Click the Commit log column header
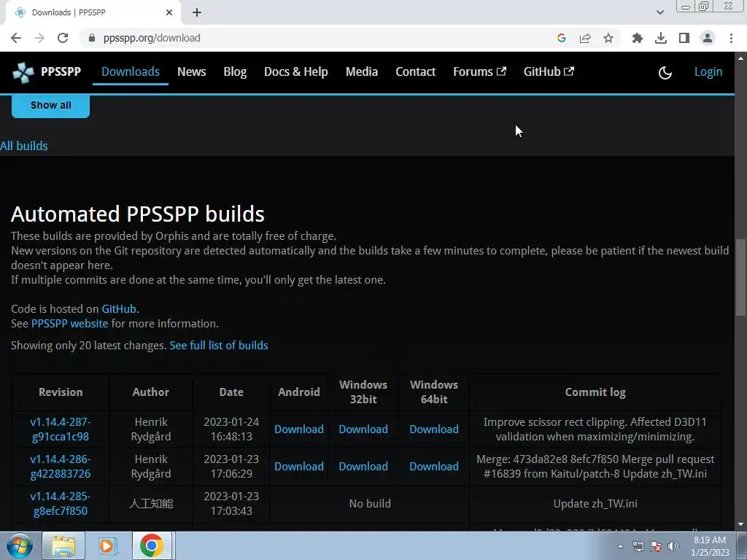The height and width of the screenshot is (560, 747). [x=595, y=392]
